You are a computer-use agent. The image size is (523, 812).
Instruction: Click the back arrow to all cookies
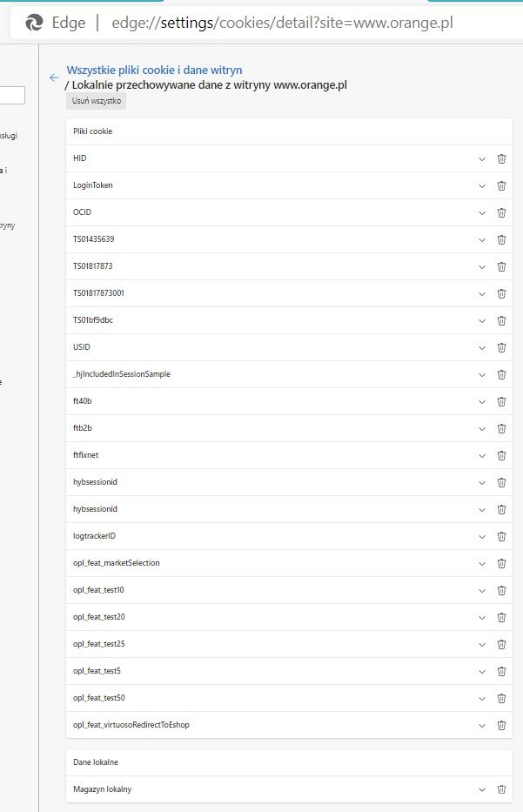tap(54, 77)
